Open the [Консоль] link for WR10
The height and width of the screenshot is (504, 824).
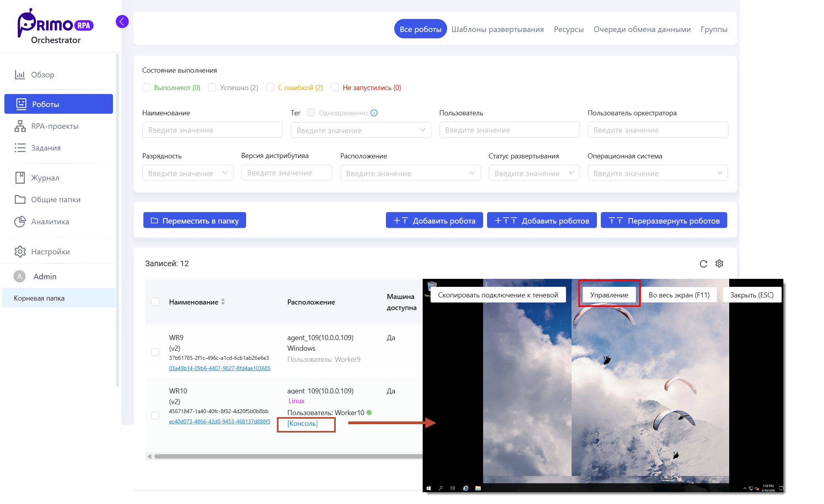pyautogui.click(x=303, y=423)
